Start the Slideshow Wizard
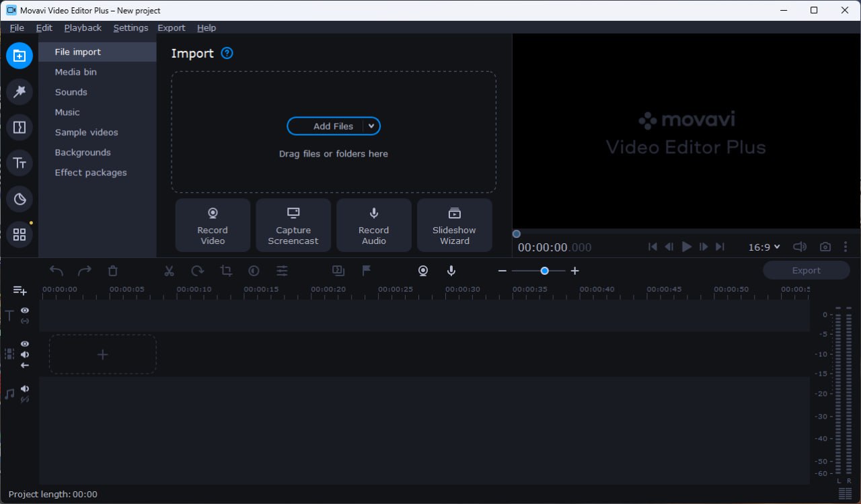This screenshot has width=861, height=504. (455, 225)
